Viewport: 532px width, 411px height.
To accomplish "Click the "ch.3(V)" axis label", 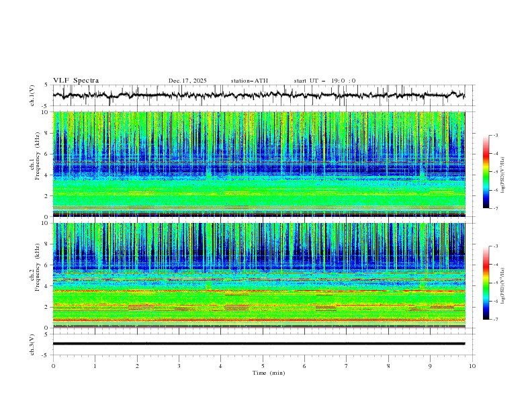I will (x=32, y=345).
